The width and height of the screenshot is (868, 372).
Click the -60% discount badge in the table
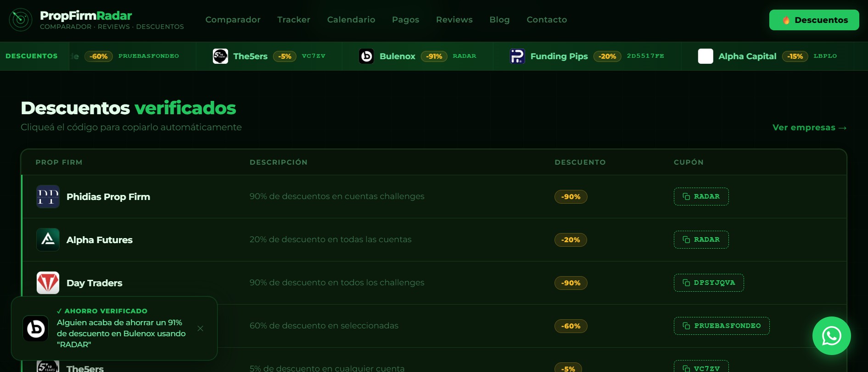coord(571,326)
